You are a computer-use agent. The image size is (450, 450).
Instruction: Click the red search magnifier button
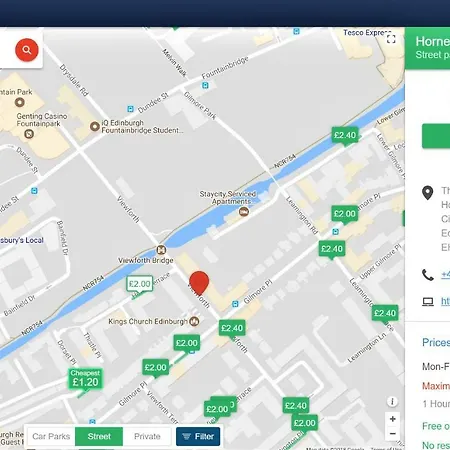coord(27,50)
